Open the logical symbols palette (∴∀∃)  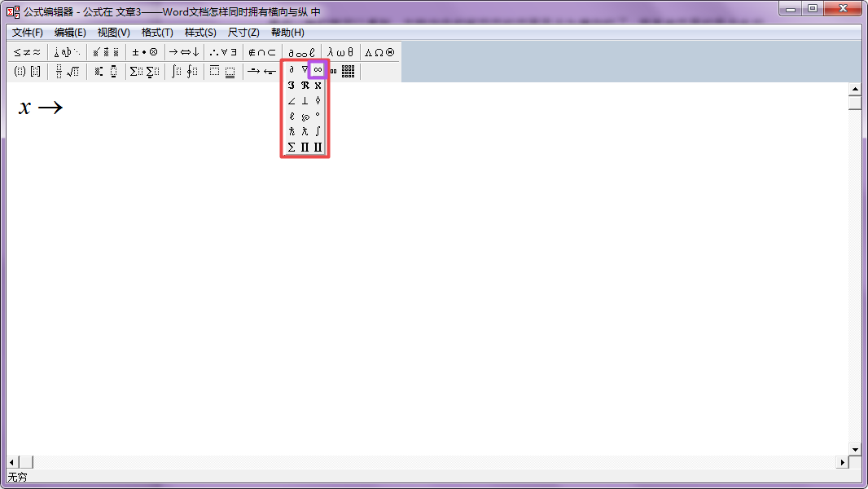pyautogui.click(x=223, y=53)
